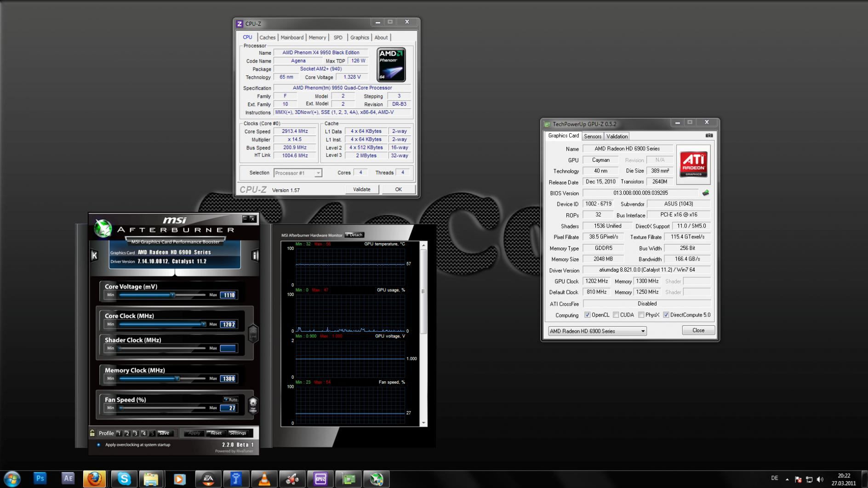Click the Validate button in CPU-Z

[362, 189]
